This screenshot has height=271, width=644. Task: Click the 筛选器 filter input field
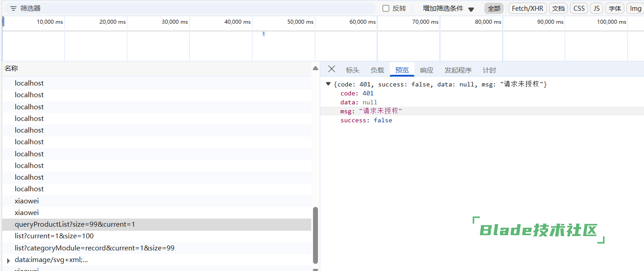pos(193,9)
